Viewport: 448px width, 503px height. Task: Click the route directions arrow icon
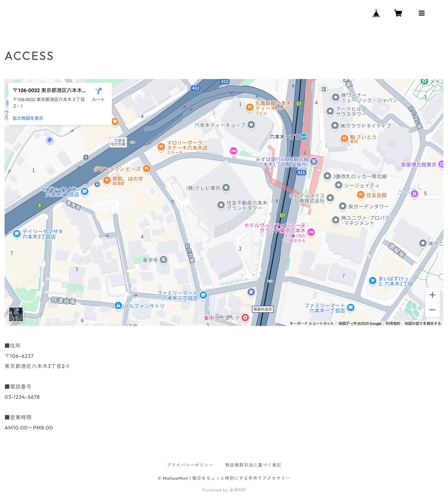pos(98,91)
